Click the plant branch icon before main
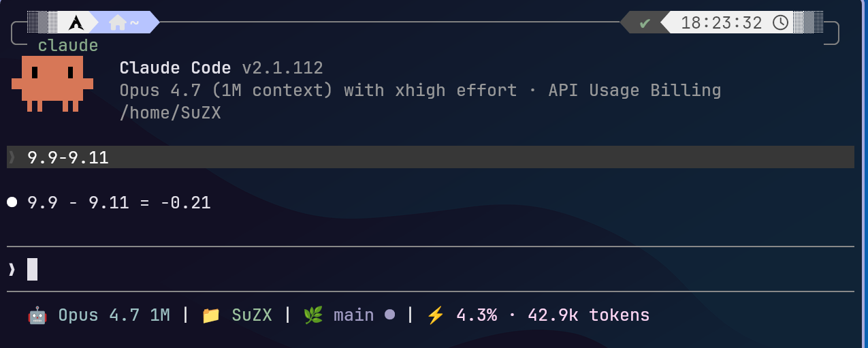This screenshot has height=348, width=868. coord(313,315)
